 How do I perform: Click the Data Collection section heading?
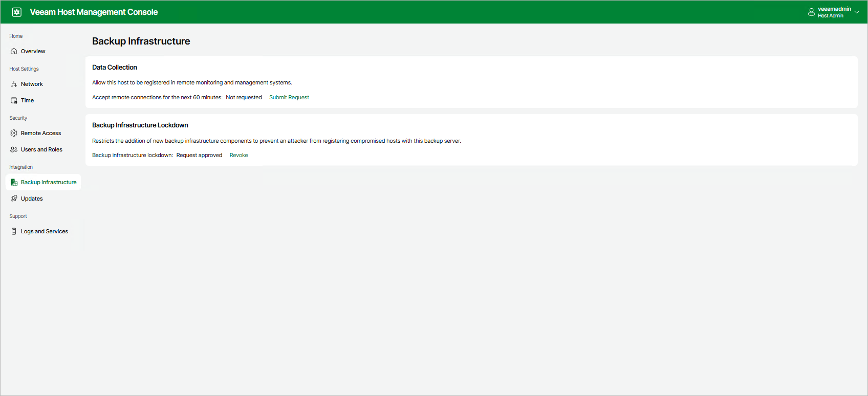pyautogui.click(x=115, y=67)
